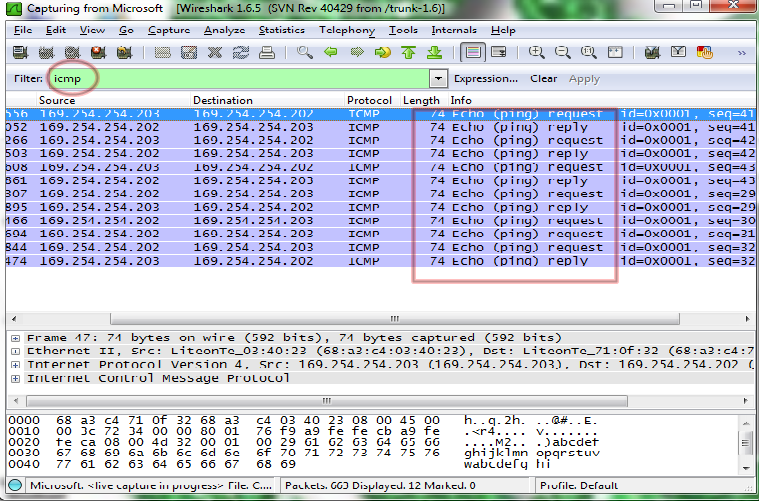Click the Zoom out toolbar icon
The image size is (759, 501).
click(x=562, y=52)
